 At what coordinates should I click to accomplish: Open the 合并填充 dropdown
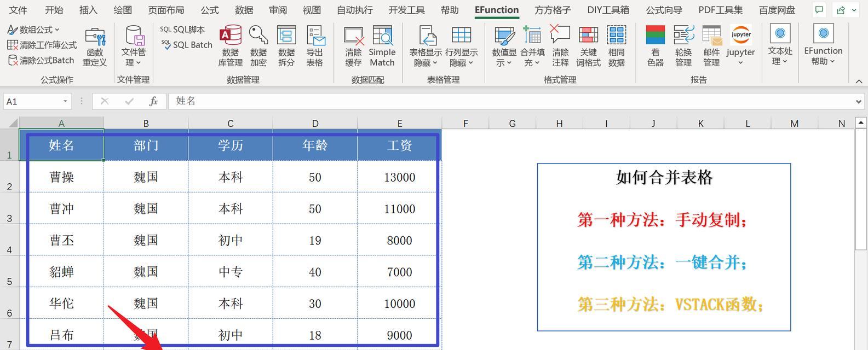click(x=532, y=47)
